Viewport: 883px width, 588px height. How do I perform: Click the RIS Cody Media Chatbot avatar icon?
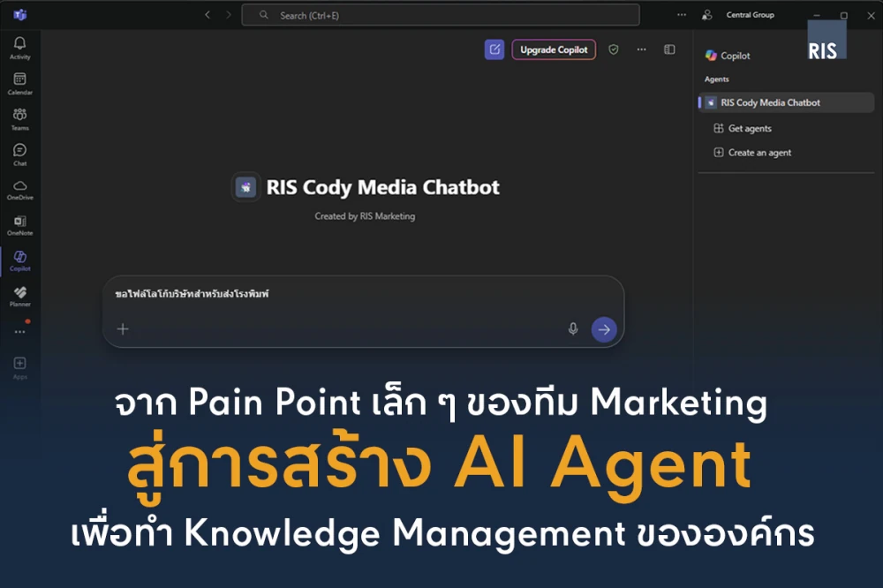[x=245, y=187]
